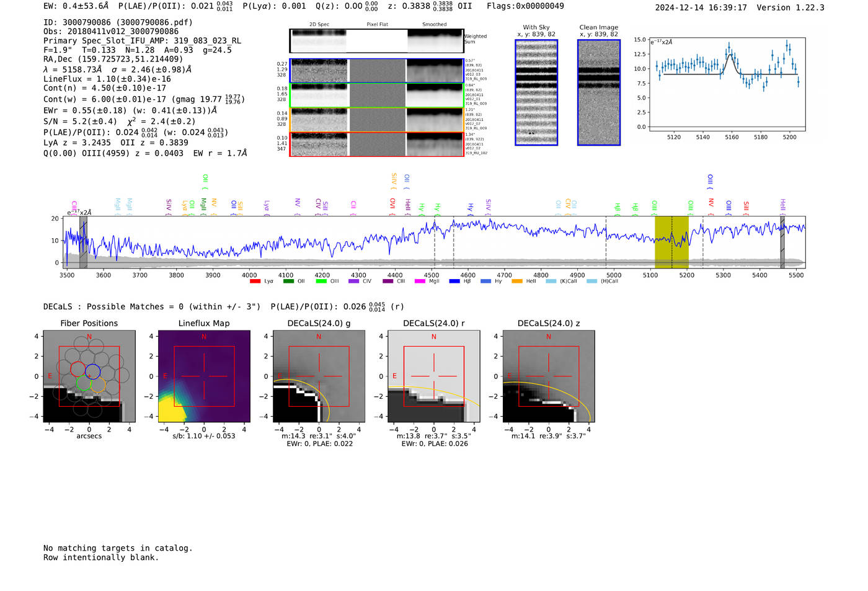Select the (H)CaII legend swatch
Image resolution: width=868 pixels, height=591 pixels.
point(591,282)
